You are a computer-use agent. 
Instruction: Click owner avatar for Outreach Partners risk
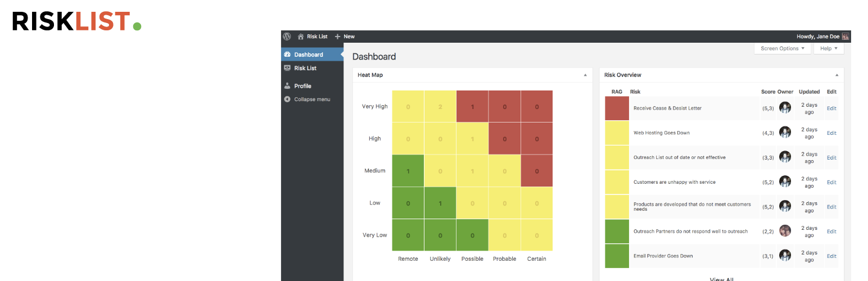pos(785,231)
